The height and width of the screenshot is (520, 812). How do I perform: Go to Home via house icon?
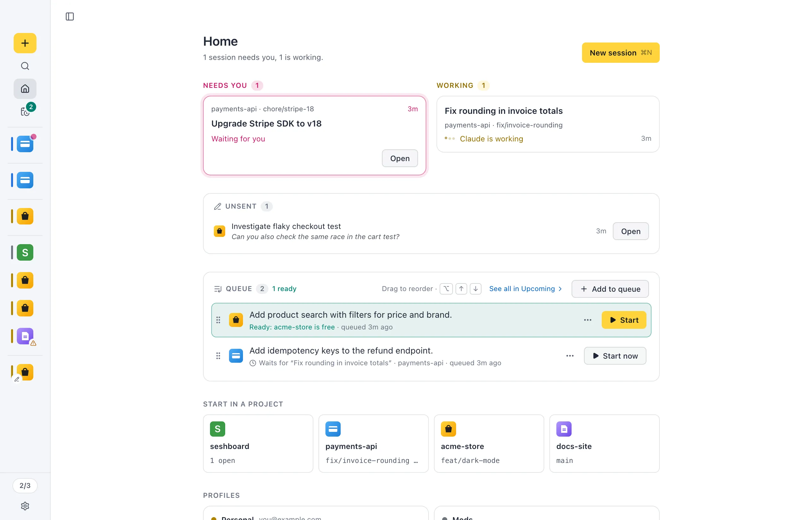point(25,89)
